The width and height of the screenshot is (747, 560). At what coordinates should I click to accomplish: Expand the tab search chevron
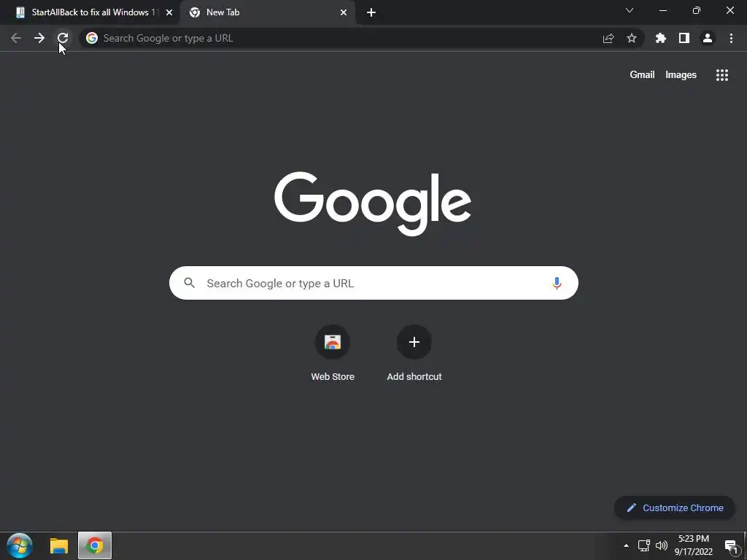[x=630, y=10]
